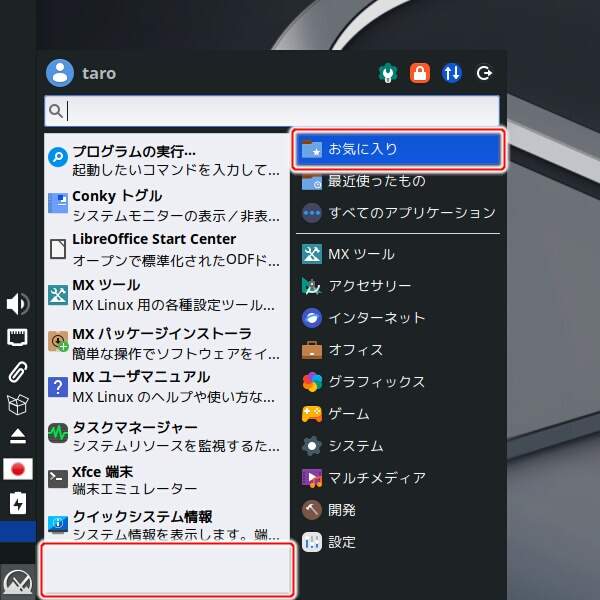The image size is (600, 600).
Task: Click the log out icon in menu header
Action: 485,73
